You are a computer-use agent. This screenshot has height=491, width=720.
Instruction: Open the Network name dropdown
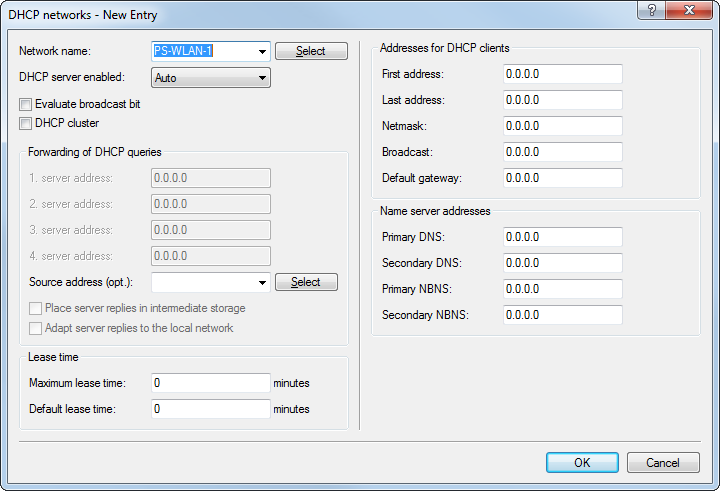point(262,51)
